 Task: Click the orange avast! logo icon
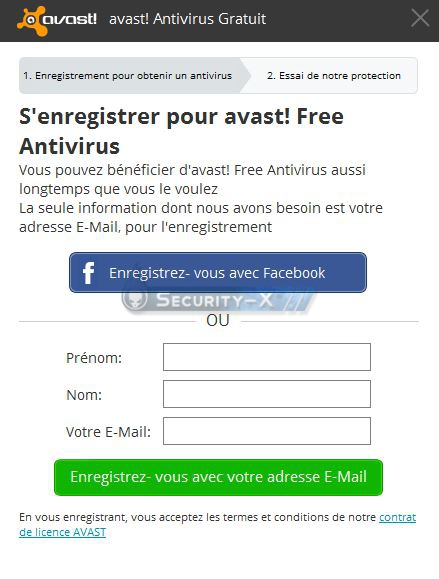31,21
